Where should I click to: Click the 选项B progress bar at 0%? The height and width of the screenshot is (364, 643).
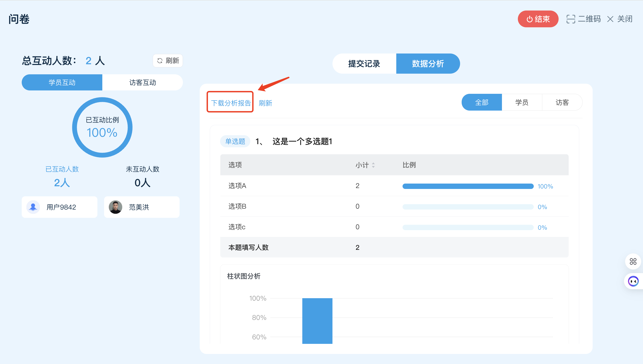(x=468, y=207)
